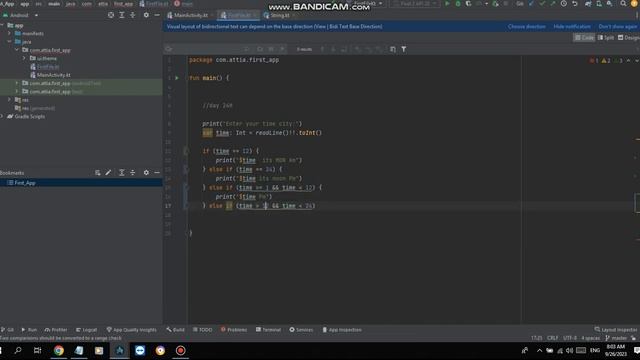Open the Build tool window tab
This screenshot has height=360, width=640.
tap(176, 330)
